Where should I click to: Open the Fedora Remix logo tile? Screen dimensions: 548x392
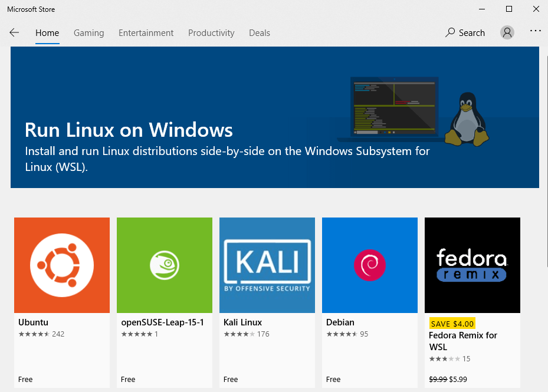pos(472,265)
